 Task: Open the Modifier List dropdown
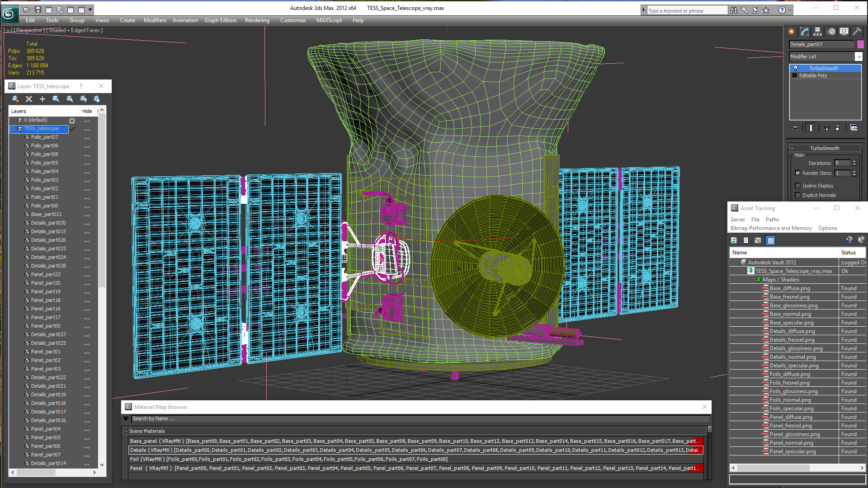pyautogui.click(x=859, y=56)
